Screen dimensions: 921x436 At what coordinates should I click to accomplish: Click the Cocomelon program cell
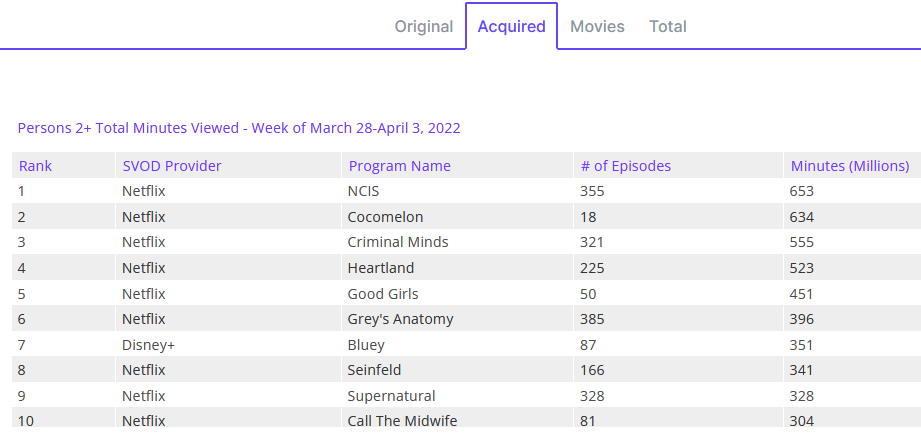pos(385,216)
